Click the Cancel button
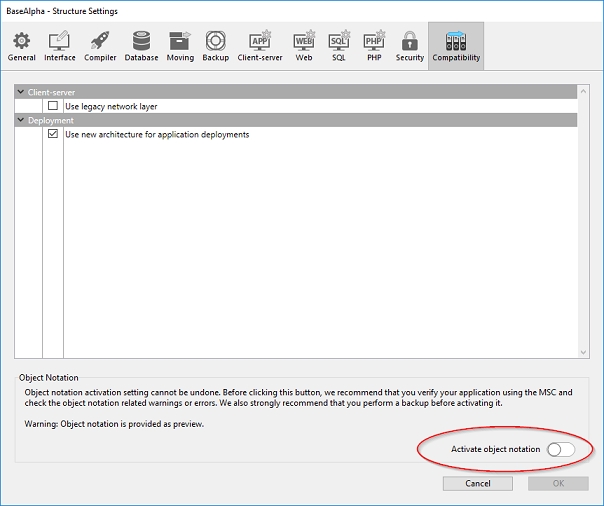 tap(478, 483)
